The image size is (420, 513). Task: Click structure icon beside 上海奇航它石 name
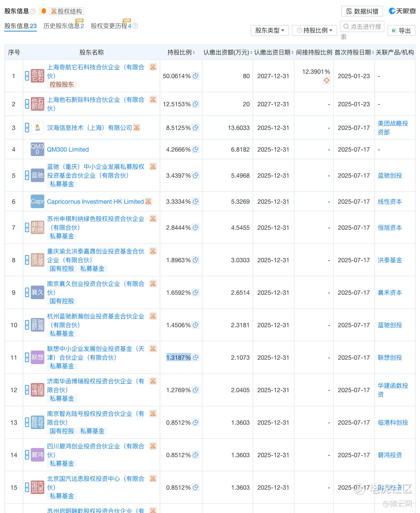point(153,67)
